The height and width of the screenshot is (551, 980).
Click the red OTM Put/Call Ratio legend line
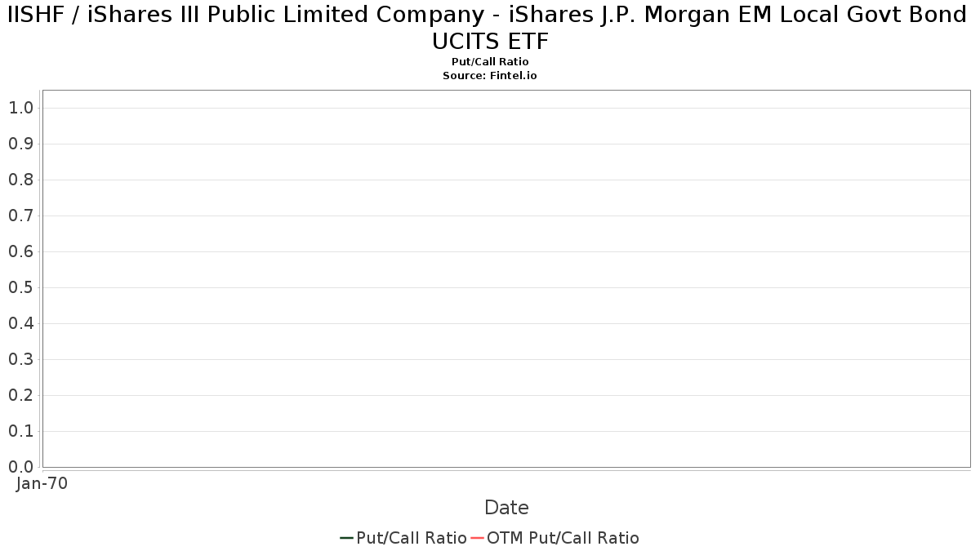[x=477, y=538]
